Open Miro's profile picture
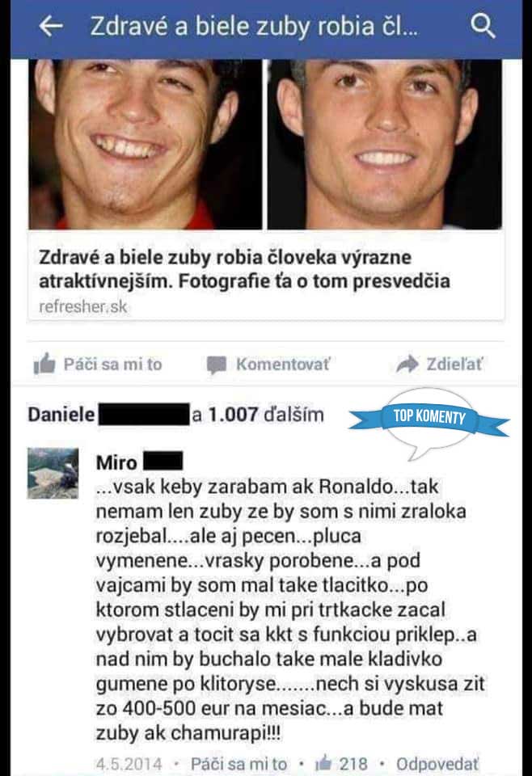The image size is (532, 776). click(x=53, y=473)
